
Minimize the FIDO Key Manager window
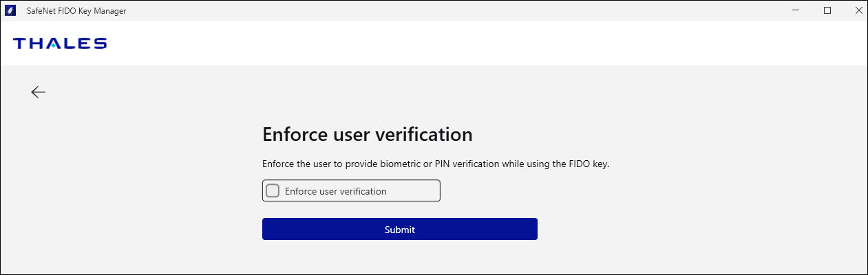click(795, 11)
